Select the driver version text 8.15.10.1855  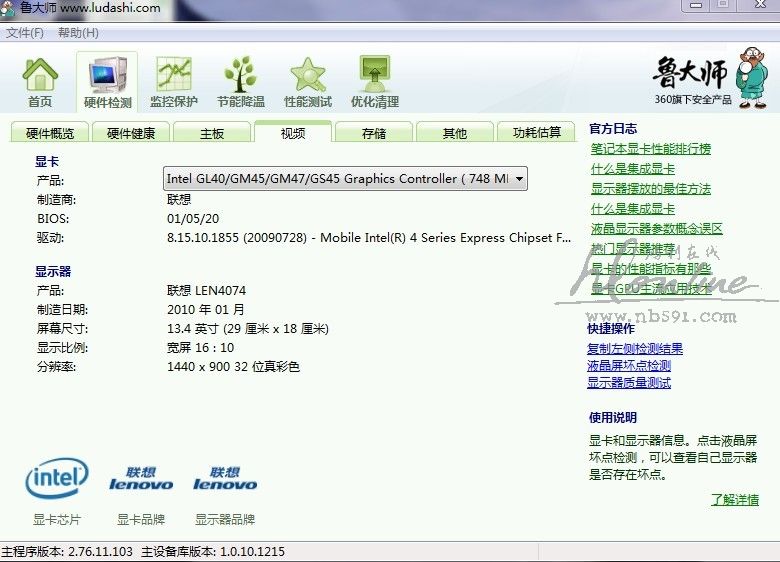coord(203,238)
